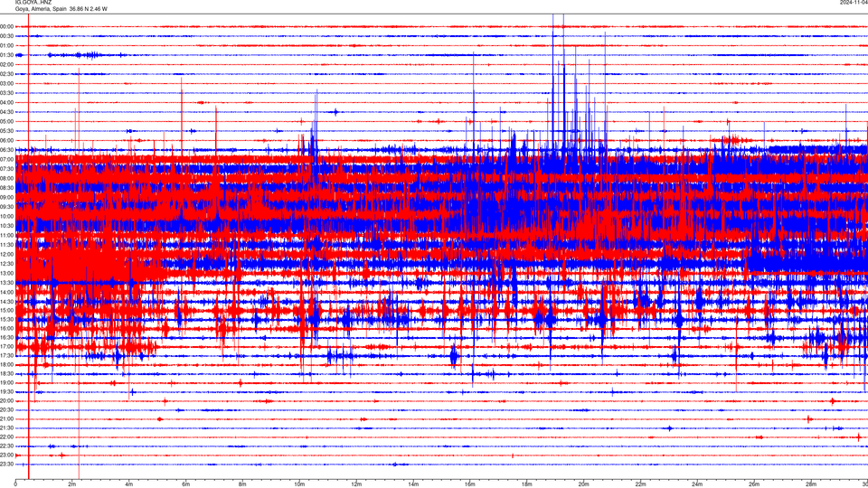Viewport: 868px width, 488px height.
Task: Click the coordinates '36.86 N 2.46 W'
Action: [x=89, y=9]
